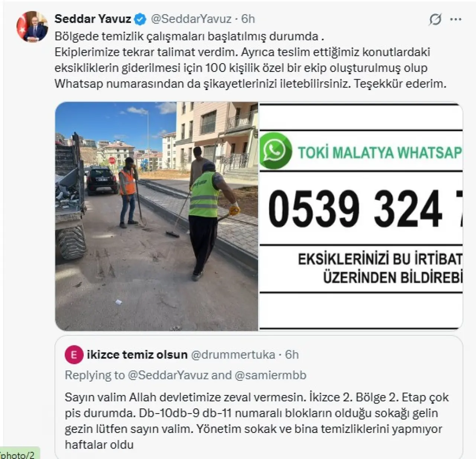Open @SeddarYavuz mention in reply line
Image resolution: width=476 pixels, height=459 pixels.
(x=168, y=375)
